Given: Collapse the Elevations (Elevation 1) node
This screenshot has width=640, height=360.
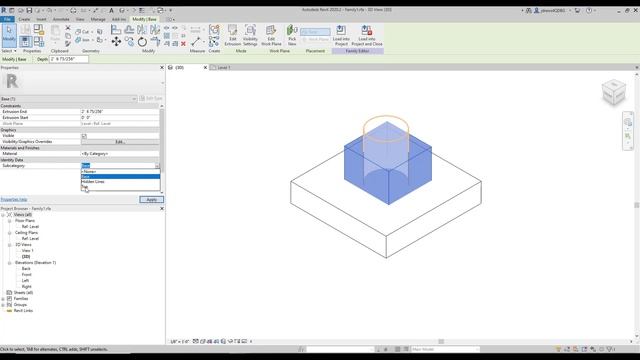Looking at the screenshot, I should pos(9,263).
